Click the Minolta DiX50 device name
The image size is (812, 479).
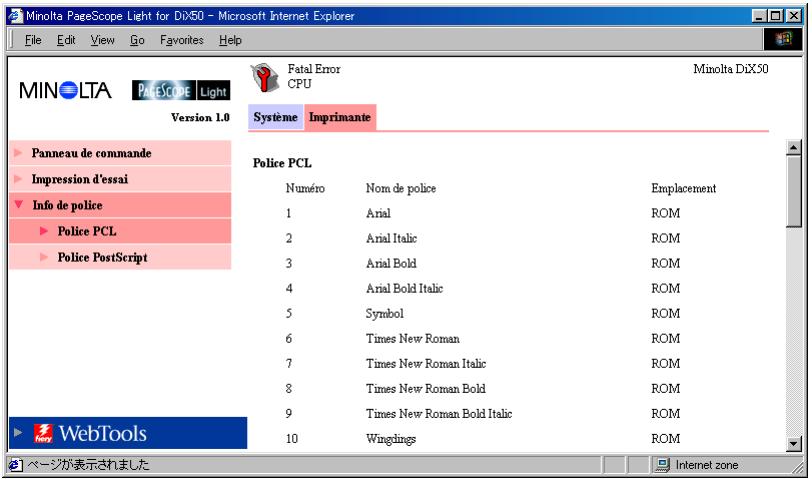coord(731,69)
